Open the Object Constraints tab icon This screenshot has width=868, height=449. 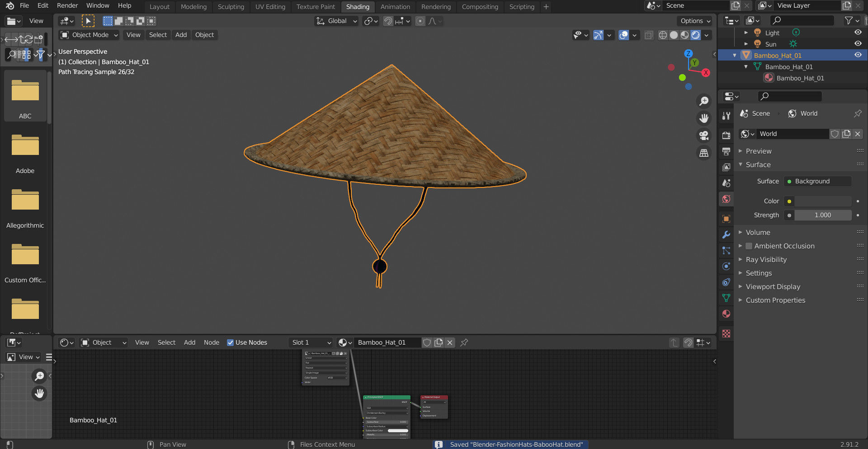tap(726, 282)
